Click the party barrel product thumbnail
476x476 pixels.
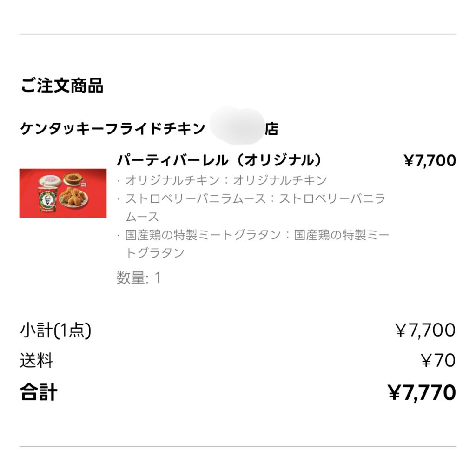[x=63, y=193]
